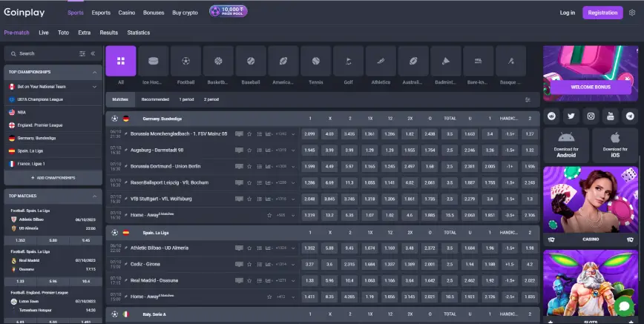Viewport: 644px width, 324px height.
Task: Open the Twitter social icon
Action: (571, 116)
